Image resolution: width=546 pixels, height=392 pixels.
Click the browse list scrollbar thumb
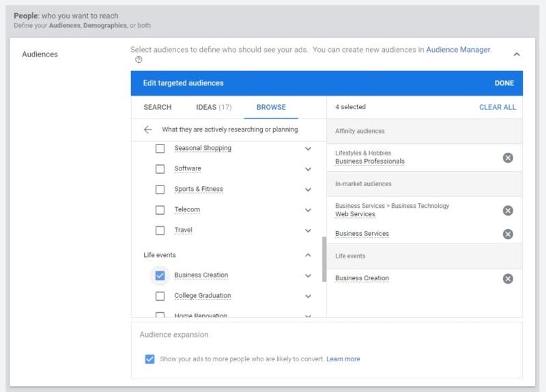click(x=324, y=259)
